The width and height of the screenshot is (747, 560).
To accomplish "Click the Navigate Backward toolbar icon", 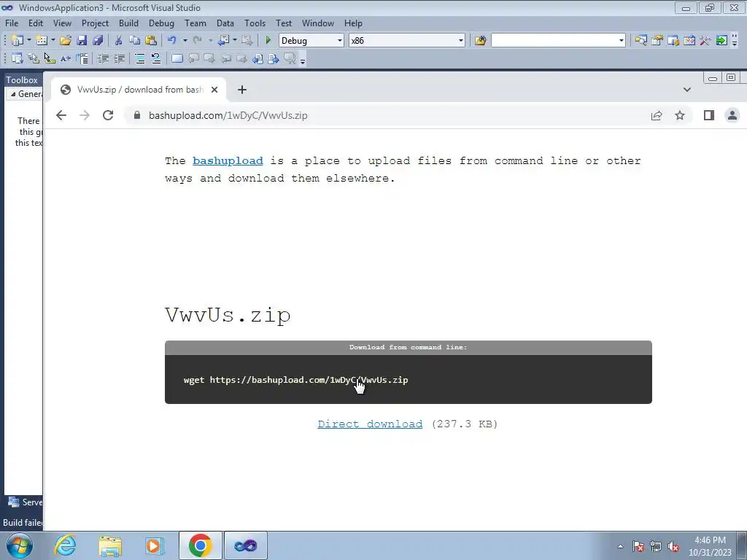I will 223,41.
